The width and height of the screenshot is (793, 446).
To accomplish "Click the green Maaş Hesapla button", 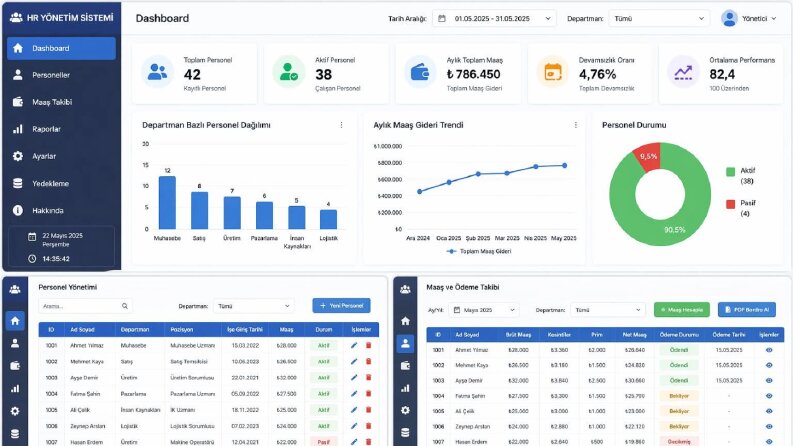I will coord(682,309).
